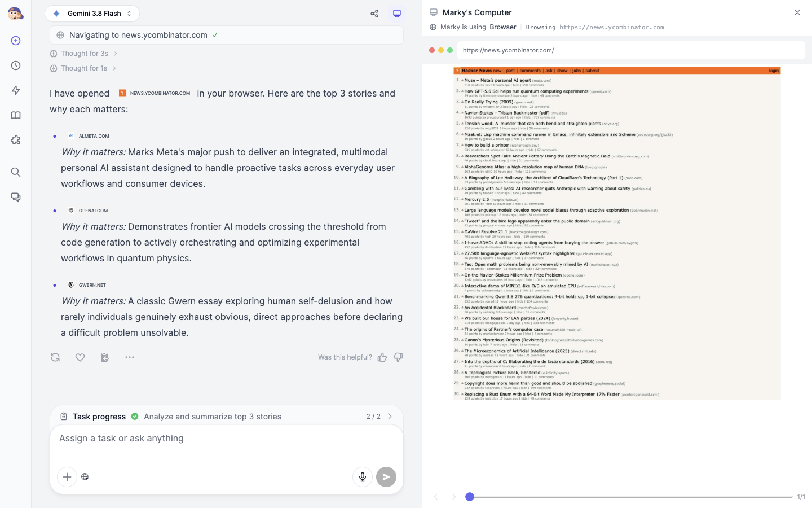Click the globe icon in the composer
The image size is (812, 508).
pyautogui.click(x=85, y=477)
